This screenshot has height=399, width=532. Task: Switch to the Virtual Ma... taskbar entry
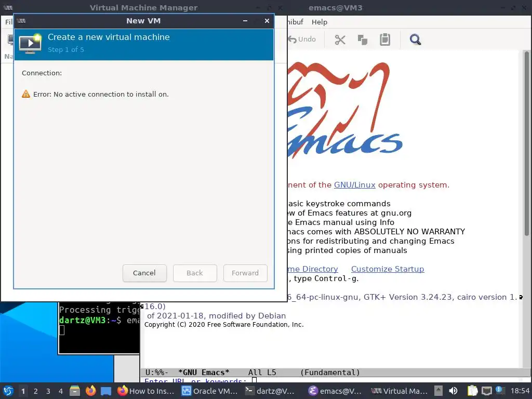click(x=399, y=391)
